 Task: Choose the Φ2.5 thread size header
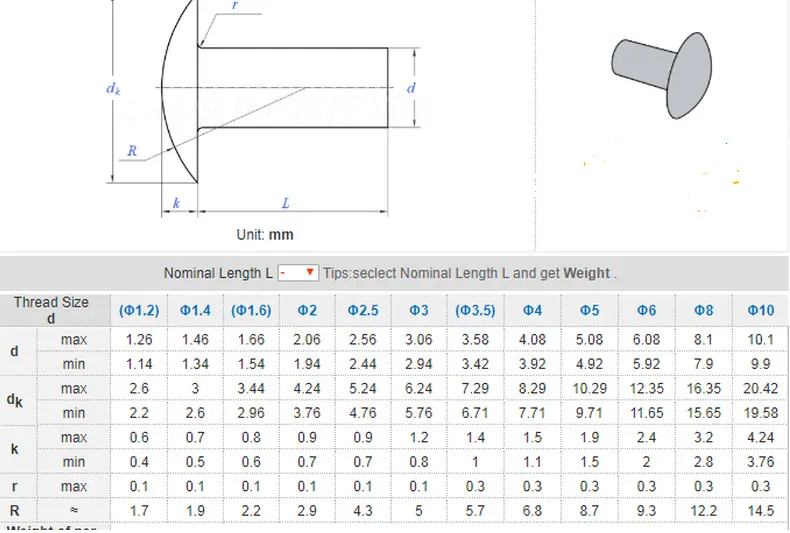pos(363,310)
